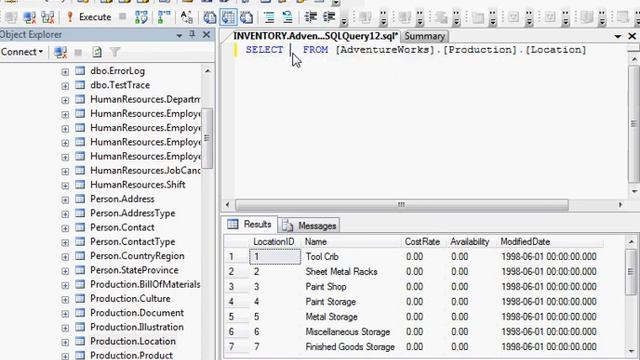Image resolution: width=640 pixels, height=360 pixels.
Task: Click the Availability column header
Action: point(471,242)
